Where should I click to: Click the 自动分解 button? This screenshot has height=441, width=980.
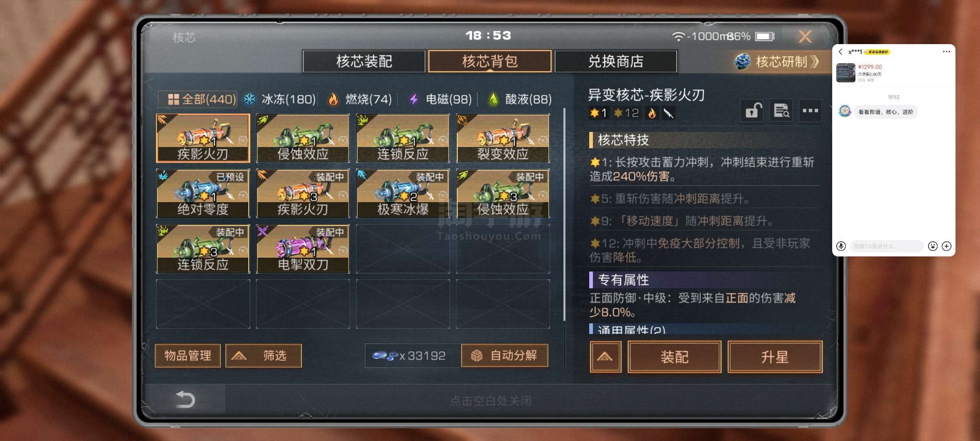[x=505, y=356]
